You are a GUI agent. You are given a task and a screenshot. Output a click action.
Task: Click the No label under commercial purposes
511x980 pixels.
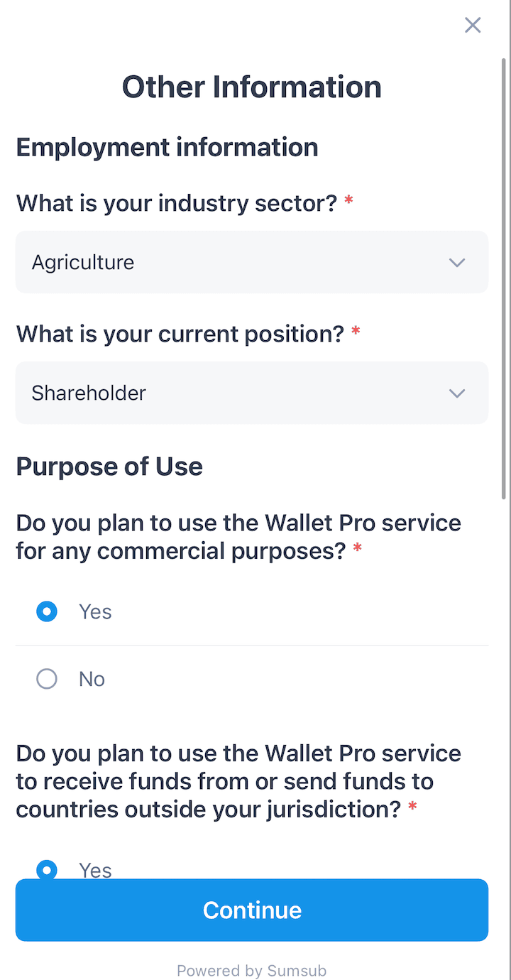click(92, 680)
